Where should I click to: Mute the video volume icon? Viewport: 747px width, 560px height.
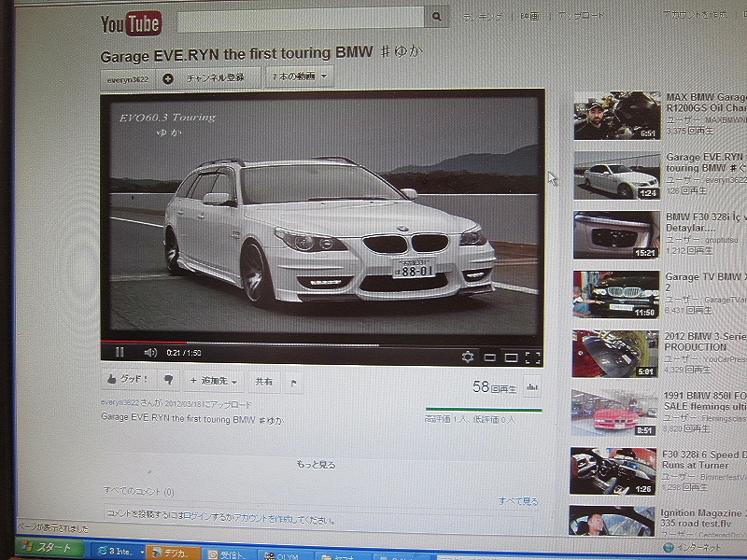click(150, 353)
